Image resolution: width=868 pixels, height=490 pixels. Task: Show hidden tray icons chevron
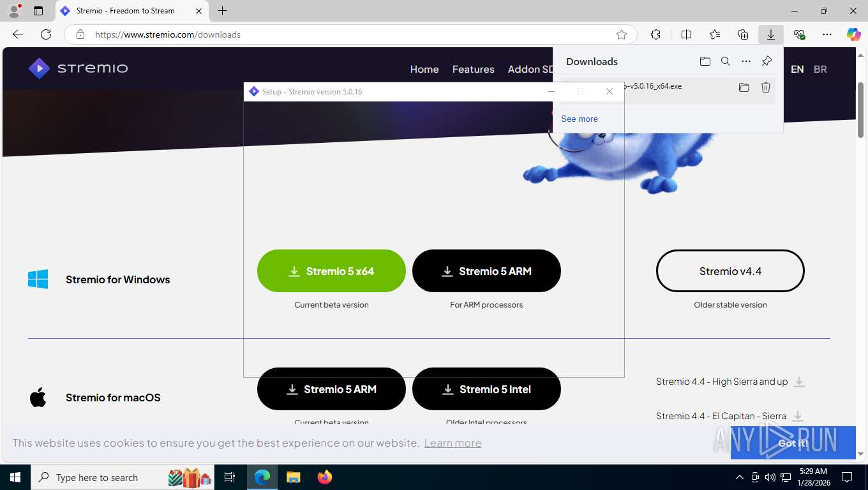click(x=739, y=477)
